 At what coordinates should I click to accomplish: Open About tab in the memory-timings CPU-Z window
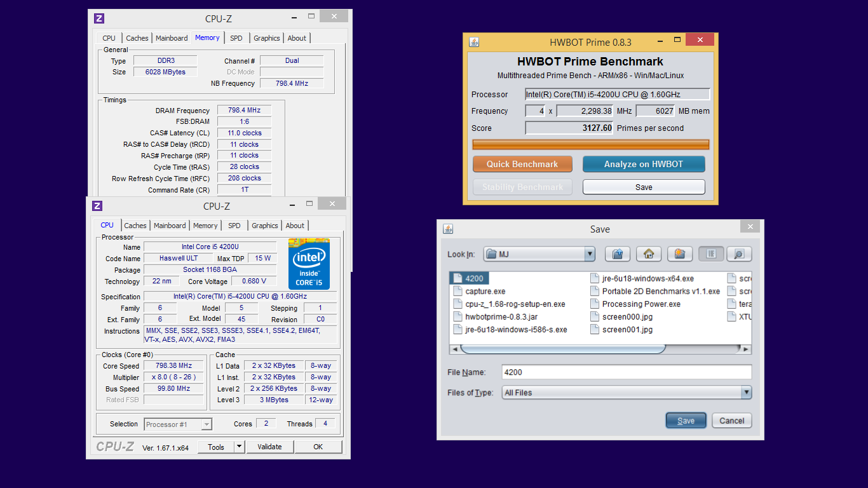tap(297, 38)
